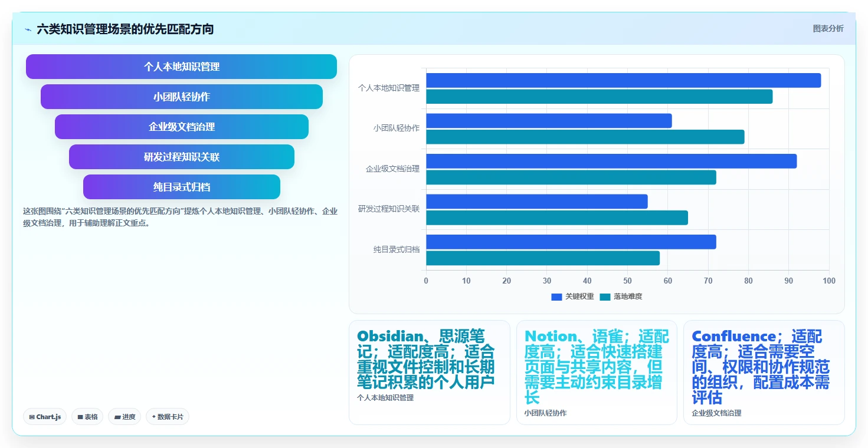The image size is (868, 448).
Task: Click the 小团队轻协作 caption under Notion card
Action: [545, 413]
